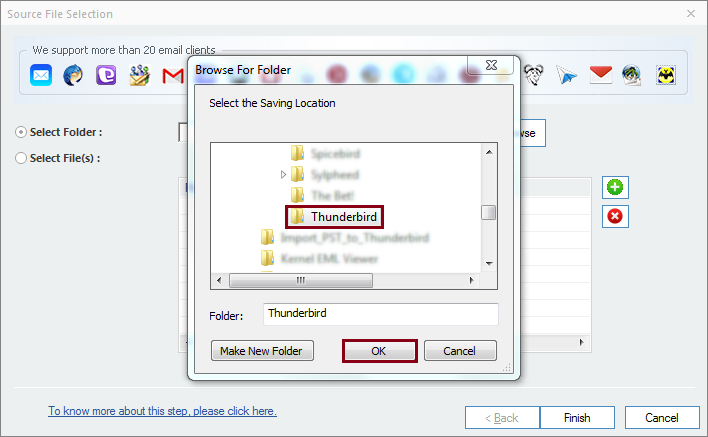The image size is (708, 437).
Task: Click the folder tree horizontal scrollbar thumb
Action: 301,280
